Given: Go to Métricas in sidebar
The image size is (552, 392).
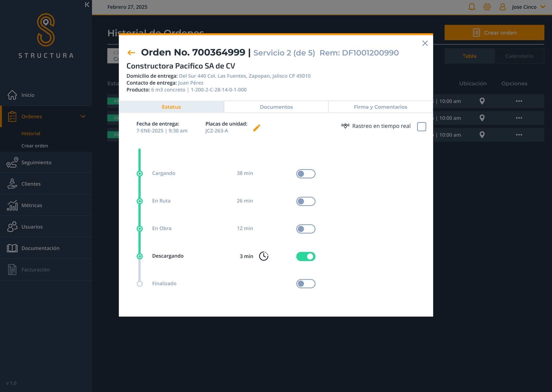Looking at the screenshot, I should point(32,205).
